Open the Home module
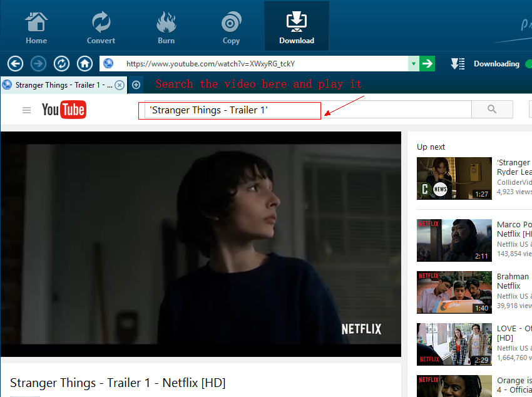Viewport: 532px width, 397px height. 36,28
